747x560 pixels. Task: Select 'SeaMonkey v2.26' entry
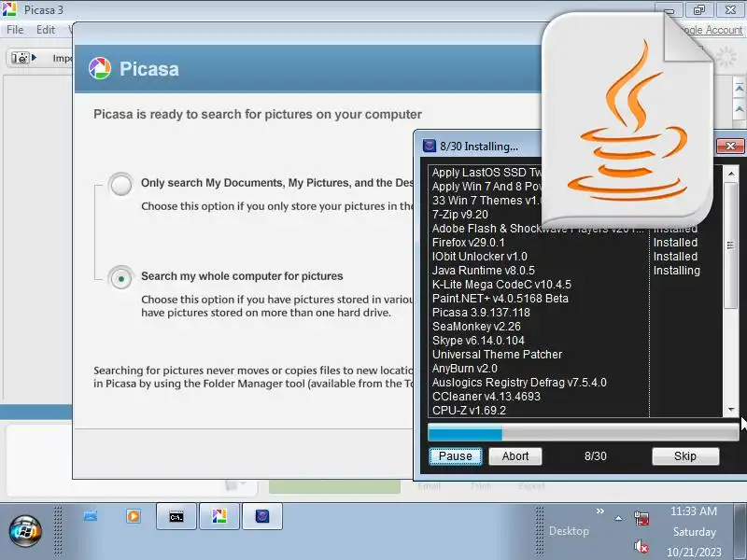point(476,327)
